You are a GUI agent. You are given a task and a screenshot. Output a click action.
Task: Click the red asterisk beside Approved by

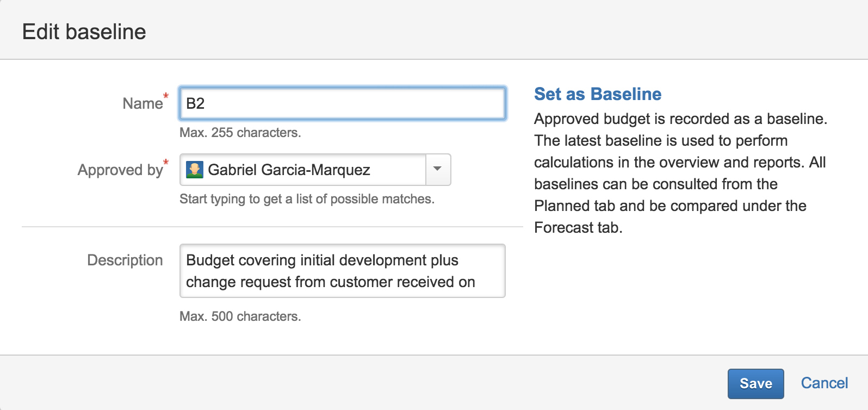pos(166,162)
